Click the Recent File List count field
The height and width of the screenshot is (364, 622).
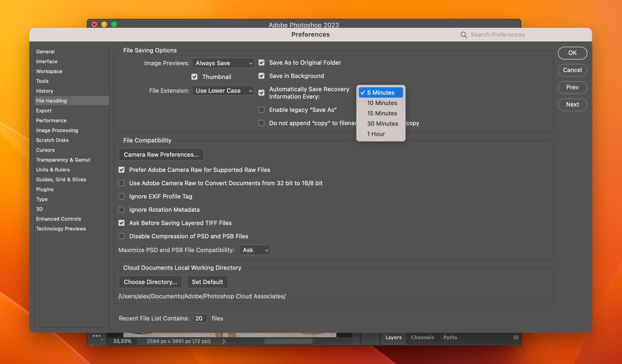click(x=200, y=318)
